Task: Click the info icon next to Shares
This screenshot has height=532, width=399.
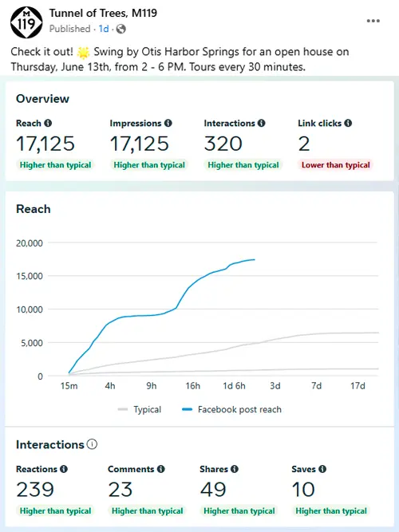Action: pyautogui.click(x=235, y=469)
